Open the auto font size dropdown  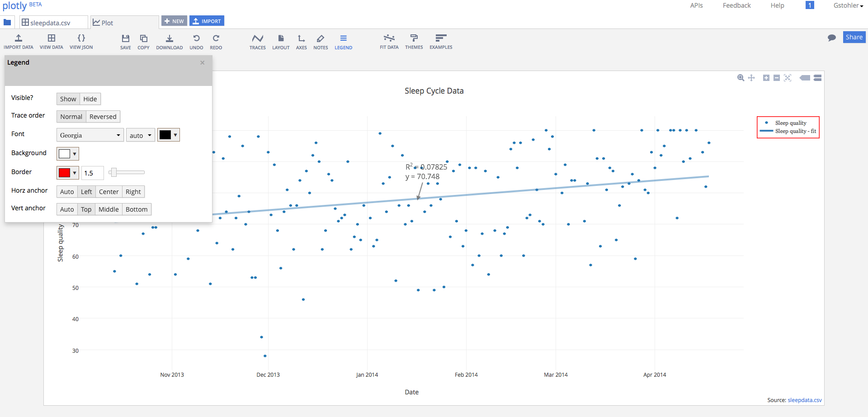pyautogui.click(x=140, y=134)
